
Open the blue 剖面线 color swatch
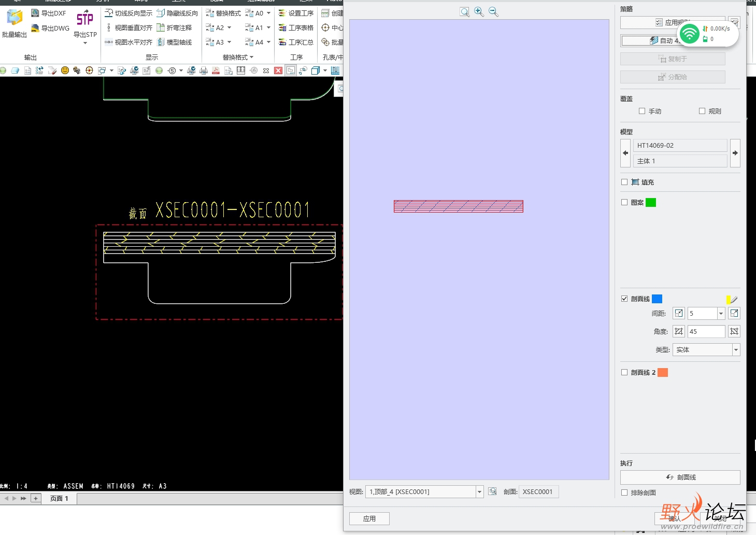pyautogui.click(x=657, y=299)
